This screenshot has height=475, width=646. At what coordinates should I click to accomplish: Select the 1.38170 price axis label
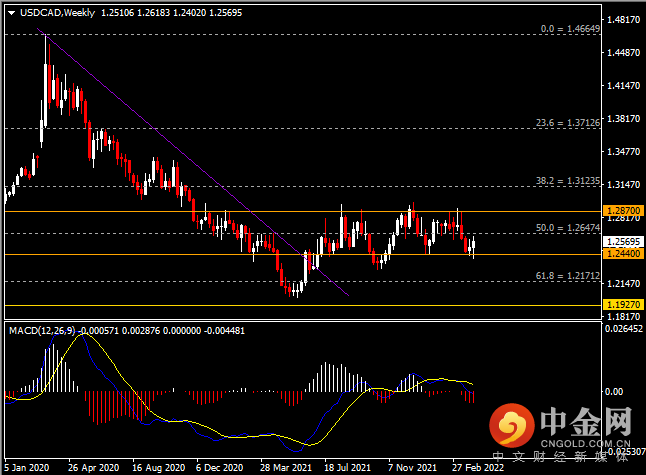click(x=624, y=119)
